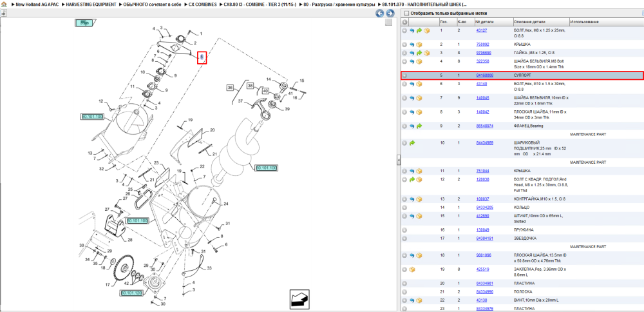Click green arrow for part 86546974
The width and height of the screenshot is (644, 312).
[x=419, y=126]
